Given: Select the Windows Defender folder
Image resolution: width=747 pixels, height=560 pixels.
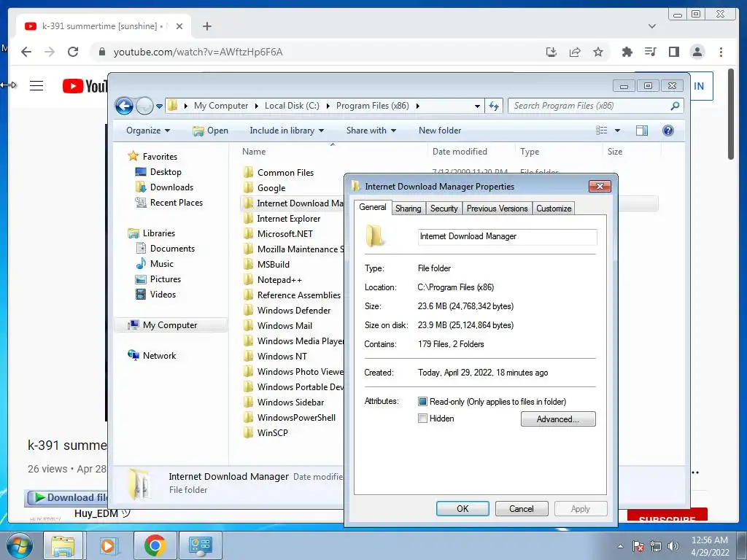Looking at the screenshot, I should coord(293,310).
